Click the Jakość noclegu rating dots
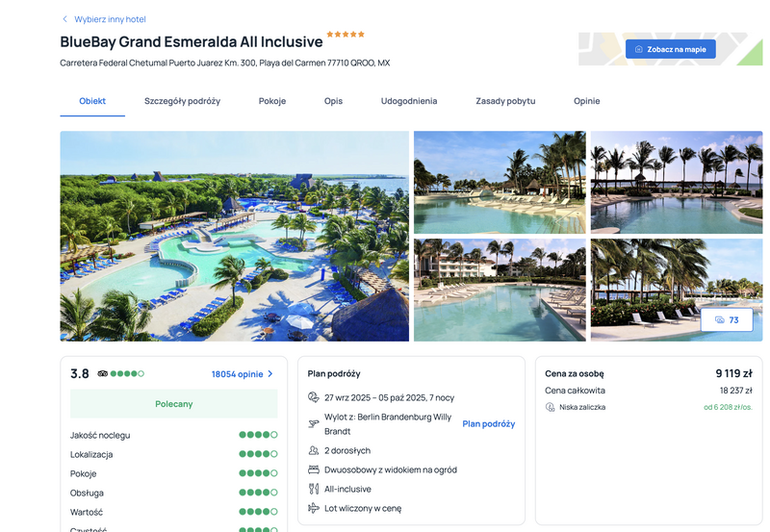Image resolution: width=770 pixels, height=532 pixels. tap(258, 435)
